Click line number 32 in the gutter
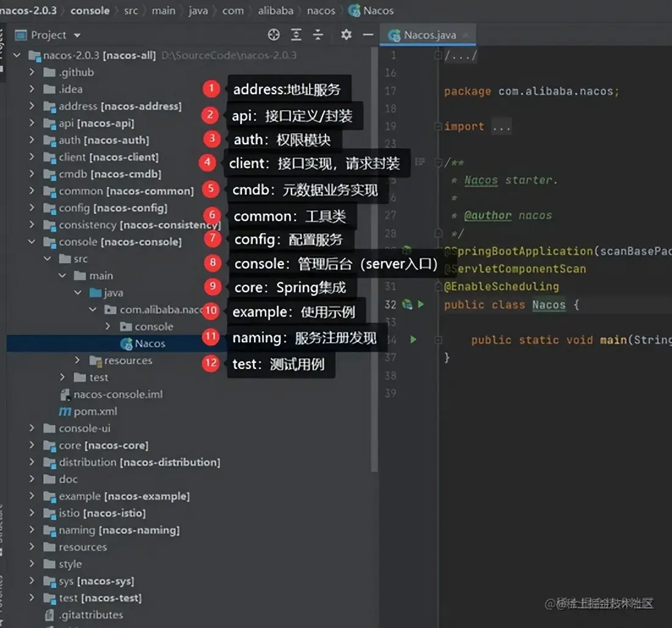The image size is (672, 628). coord(390,304)
